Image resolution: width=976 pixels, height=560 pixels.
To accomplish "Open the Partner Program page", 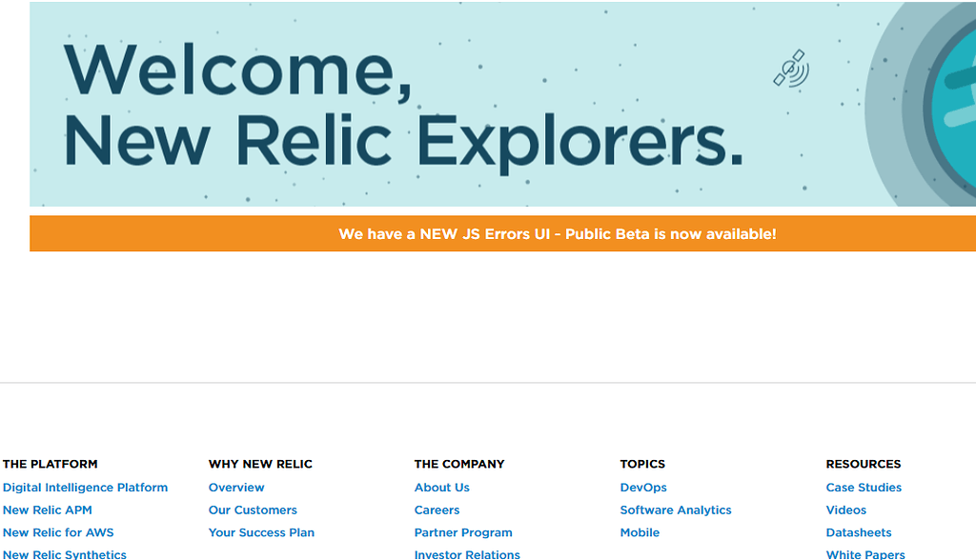I will click(463, 532).
